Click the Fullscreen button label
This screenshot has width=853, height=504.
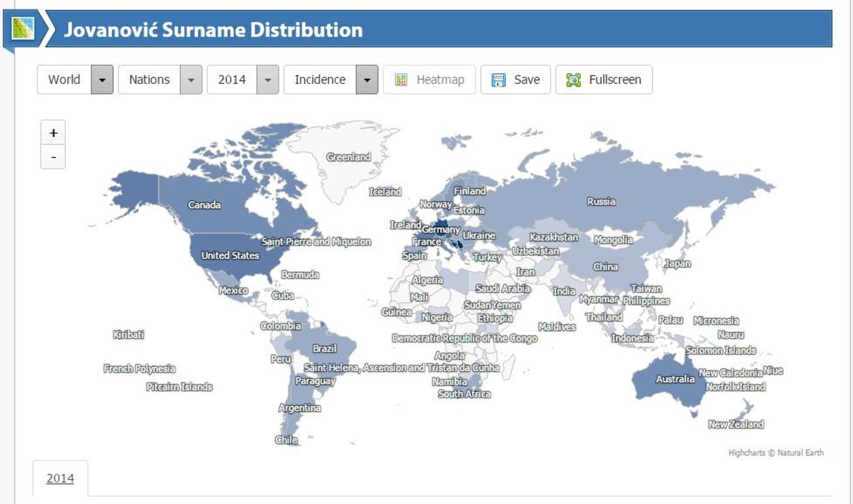615,79
